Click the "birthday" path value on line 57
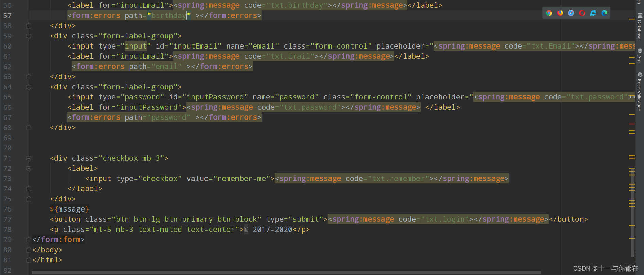 click(x=169, y=16)
